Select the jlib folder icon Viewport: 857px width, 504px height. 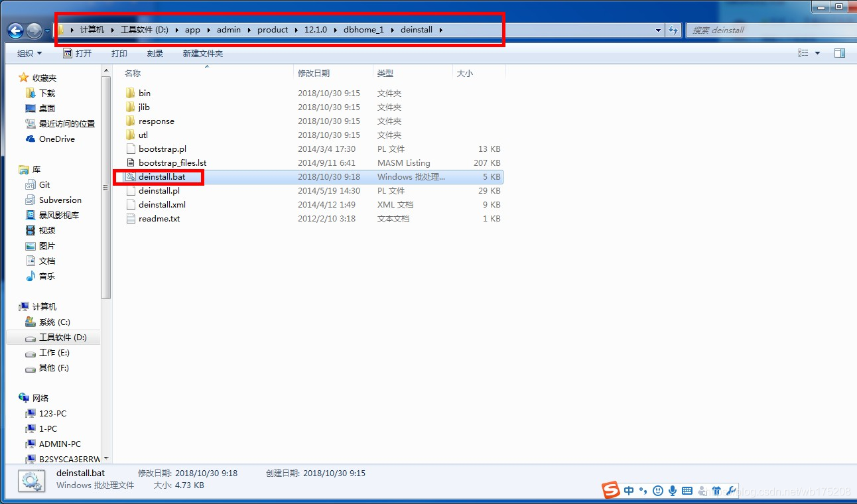131,107
